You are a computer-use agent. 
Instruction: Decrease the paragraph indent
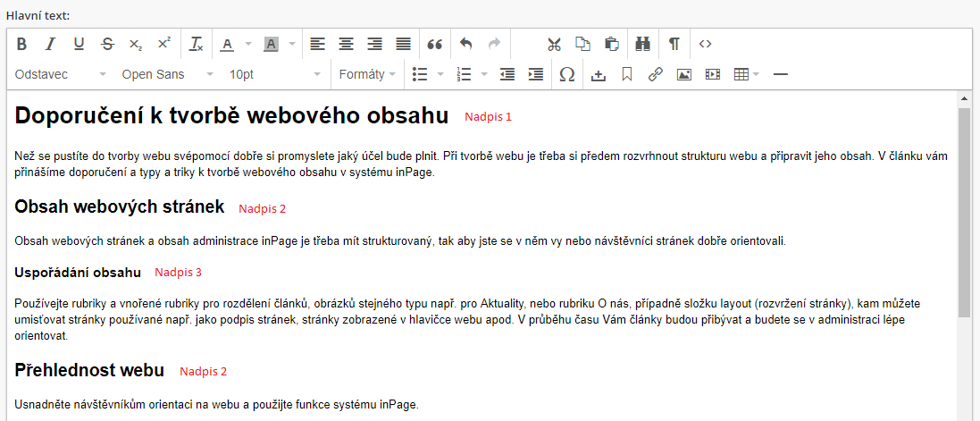507,74
